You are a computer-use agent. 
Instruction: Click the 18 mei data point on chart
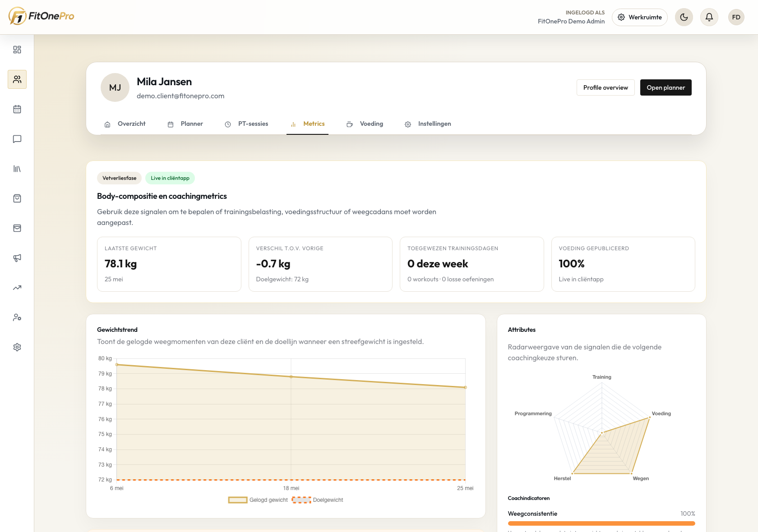click(291, 376)
